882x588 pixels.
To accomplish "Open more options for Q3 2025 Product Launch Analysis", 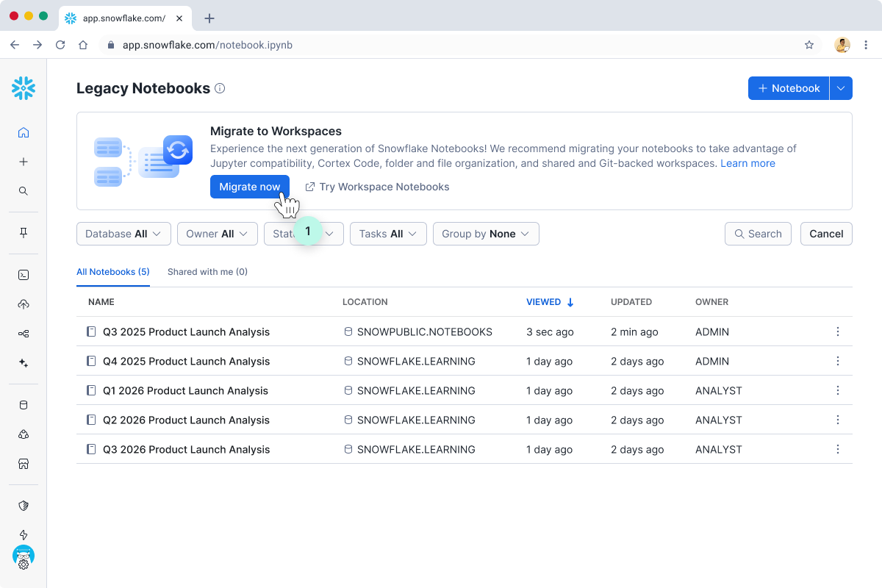I will pyautogui.click(x=838, y=331).
